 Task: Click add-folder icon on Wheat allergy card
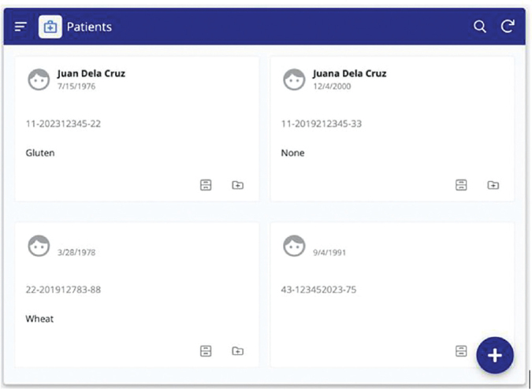point(237,351)
